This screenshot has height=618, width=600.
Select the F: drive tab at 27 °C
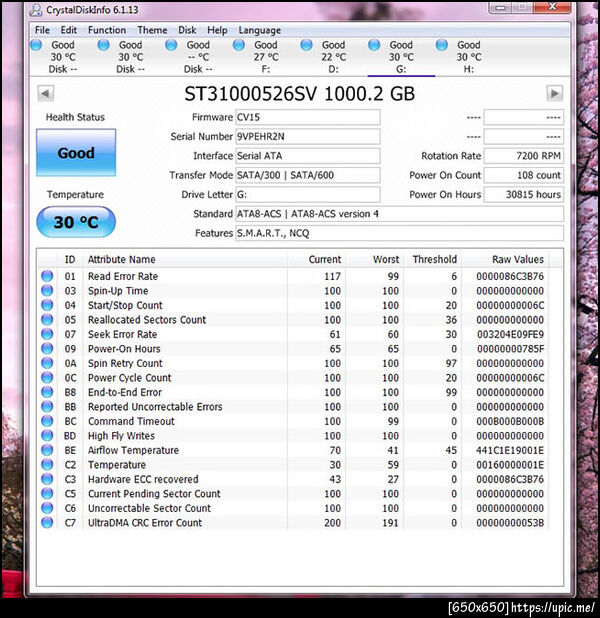pyautogui.click(x=266, y=57)
